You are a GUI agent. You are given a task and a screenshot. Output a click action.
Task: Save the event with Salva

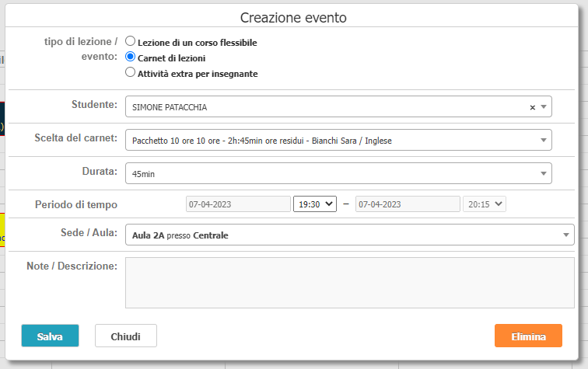[51, 336]
